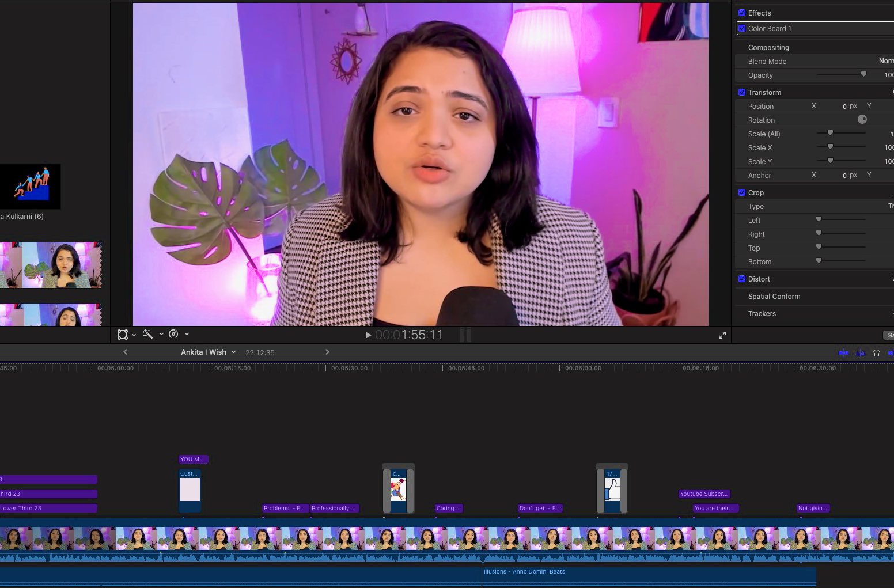
Task: Select the 'Lower Third 23' title clip
Action: point(48,508)
